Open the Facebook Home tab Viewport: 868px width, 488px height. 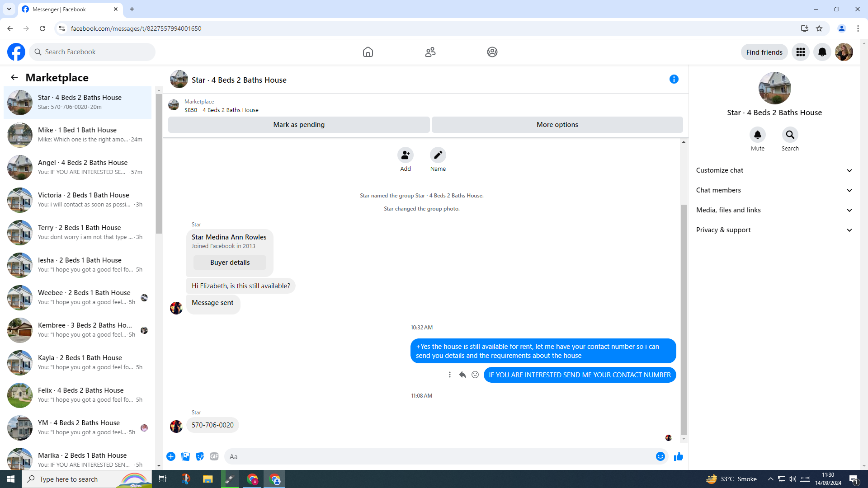click(368, 52)
